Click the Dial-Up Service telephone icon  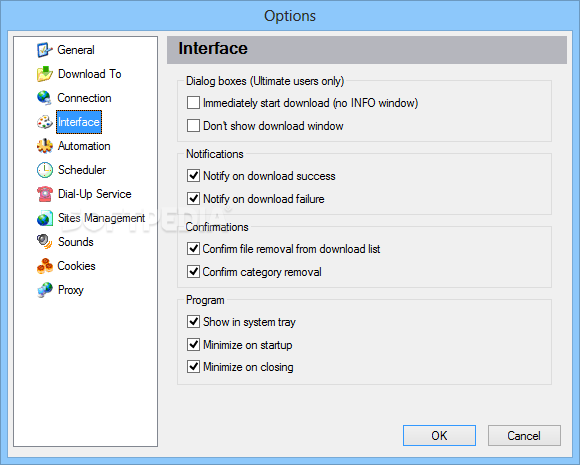(45, 194)
